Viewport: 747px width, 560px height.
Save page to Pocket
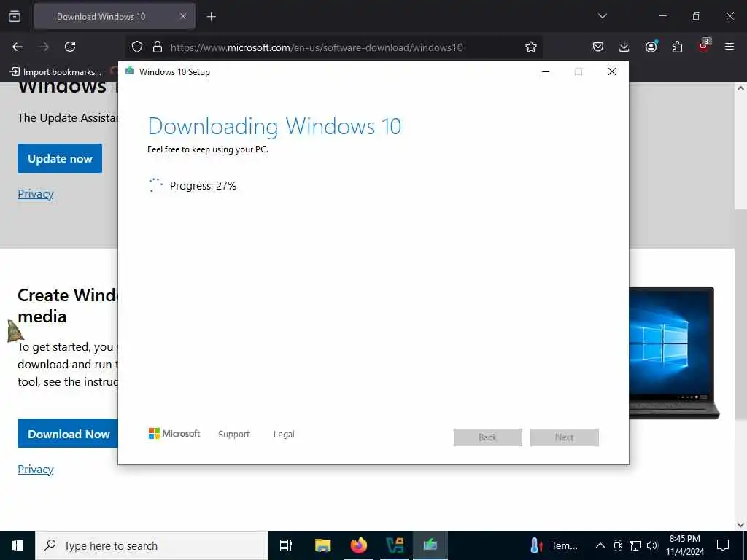(598, 47)
